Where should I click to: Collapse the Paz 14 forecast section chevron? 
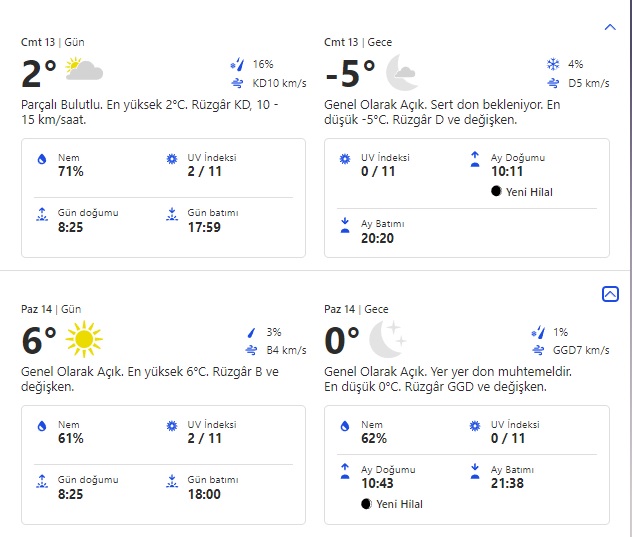point(610,293)
